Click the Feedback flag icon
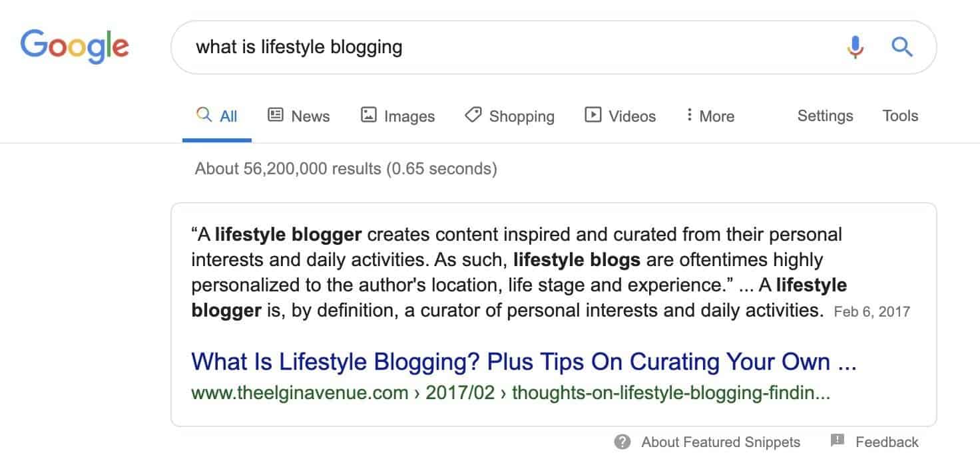 coord(838,440)
